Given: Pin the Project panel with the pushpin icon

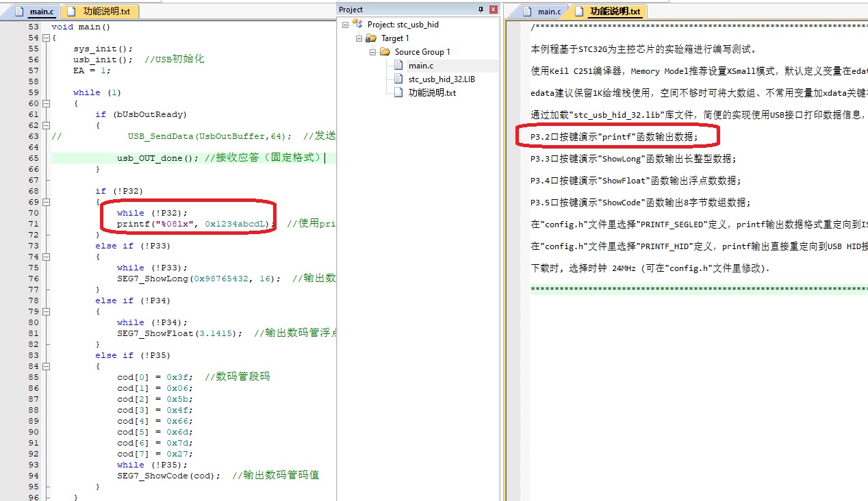Looking at the screenshot, I should (x=481, y=10).
